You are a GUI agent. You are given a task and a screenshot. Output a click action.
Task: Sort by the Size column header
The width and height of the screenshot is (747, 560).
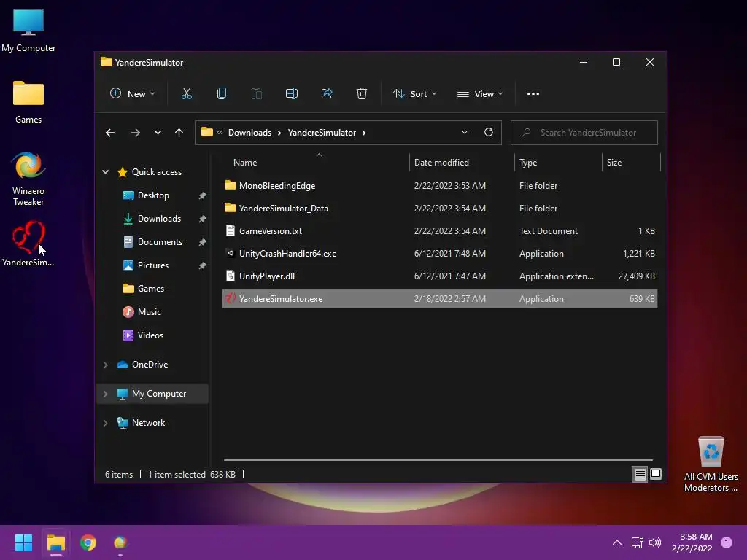(x=631, y=163)
